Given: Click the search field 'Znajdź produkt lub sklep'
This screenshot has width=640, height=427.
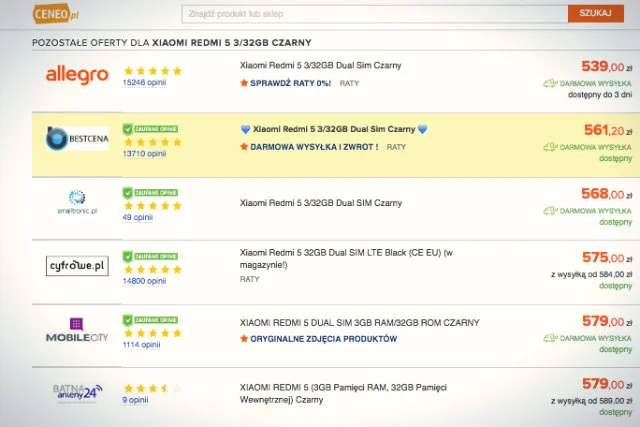Looking at the screenshot, I should pos(375,14).
